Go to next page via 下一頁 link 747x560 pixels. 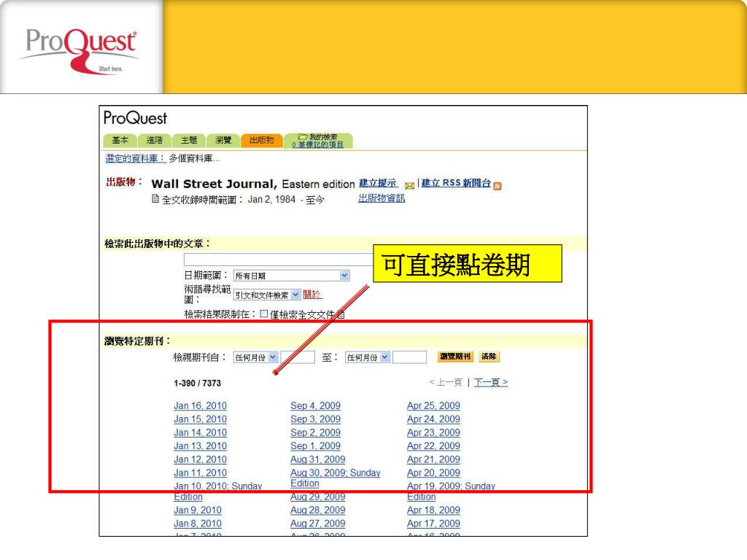pyautogui.click(x=491, y=382)
